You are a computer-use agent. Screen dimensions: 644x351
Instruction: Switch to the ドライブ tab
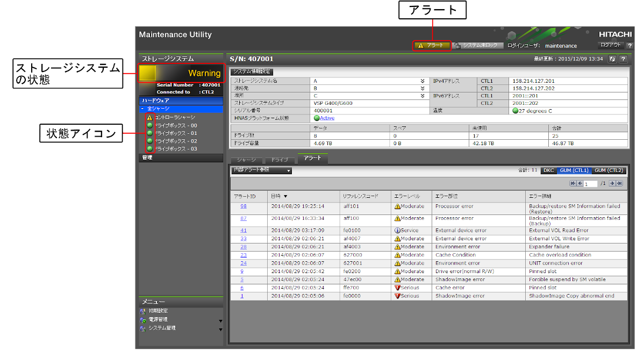pos(279,160)
